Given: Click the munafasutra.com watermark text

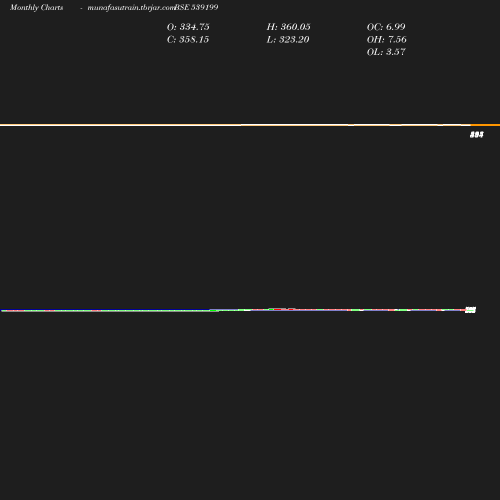Looking at the screenshot, I should point(131,8).
